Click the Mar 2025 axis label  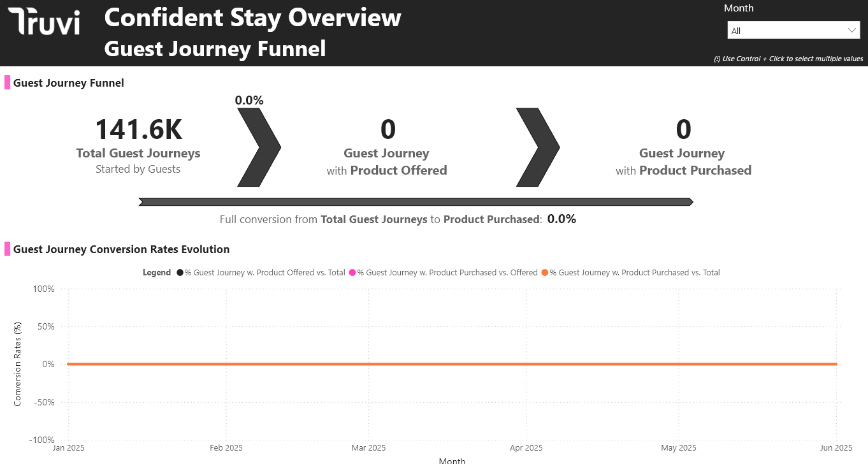coord(368,448)
